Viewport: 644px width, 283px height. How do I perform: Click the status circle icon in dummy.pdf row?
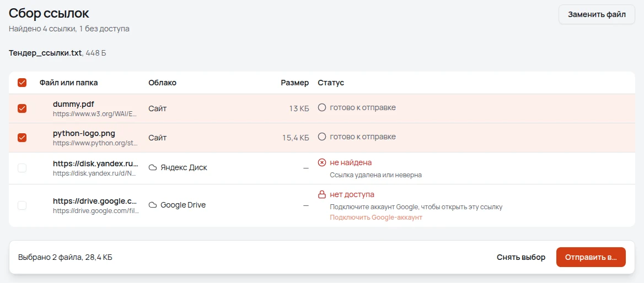(322, 107)
